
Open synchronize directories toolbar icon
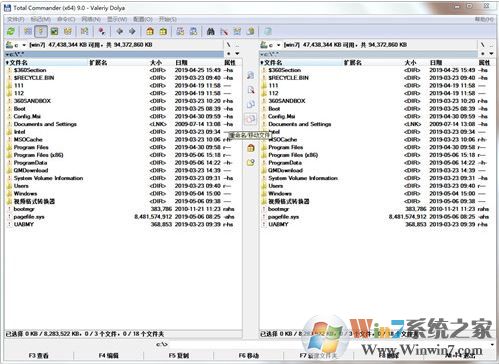[x=237, y=31]
